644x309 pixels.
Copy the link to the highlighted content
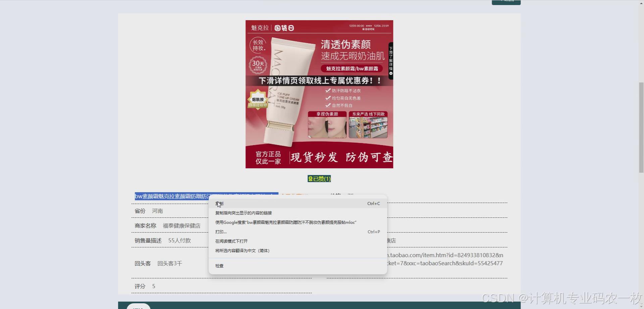pyautogui.click(x=244, y=213)
